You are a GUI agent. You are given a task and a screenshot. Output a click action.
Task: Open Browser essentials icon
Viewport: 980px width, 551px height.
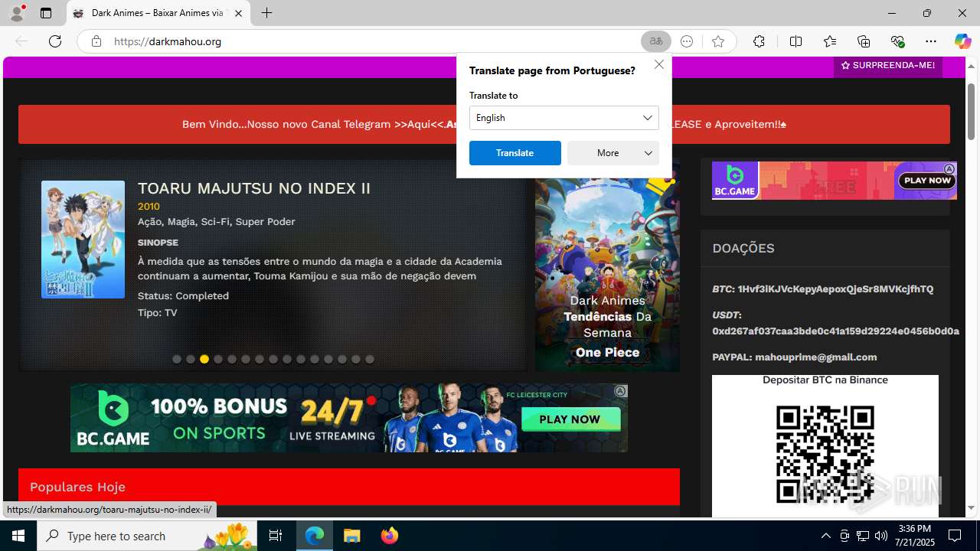pos(897,41)
